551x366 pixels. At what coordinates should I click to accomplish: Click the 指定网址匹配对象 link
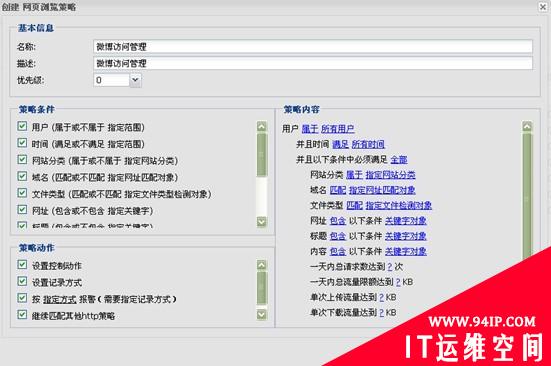pyautogui.click(x=382, y=190)
